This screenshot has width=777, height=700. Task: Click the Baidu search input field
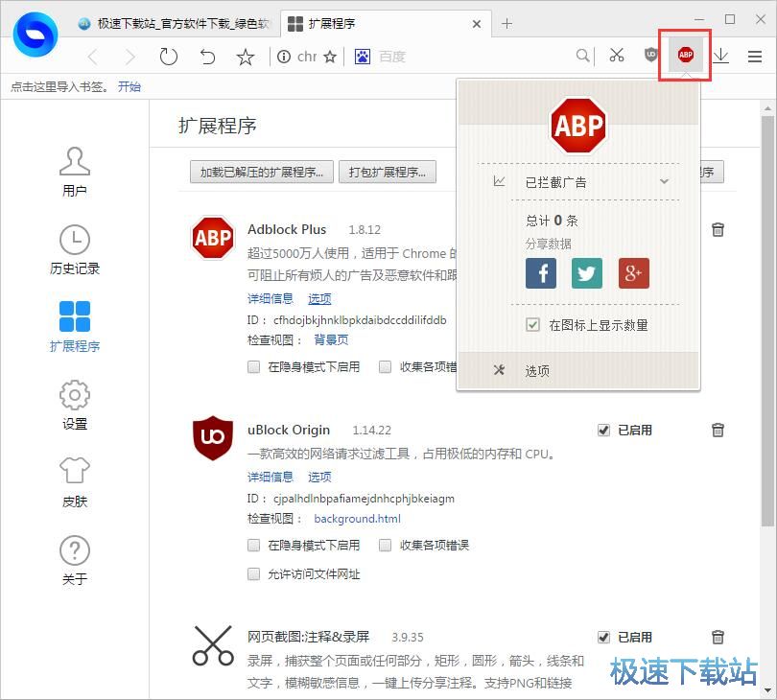pyautogui.click(x=473, y=57)
